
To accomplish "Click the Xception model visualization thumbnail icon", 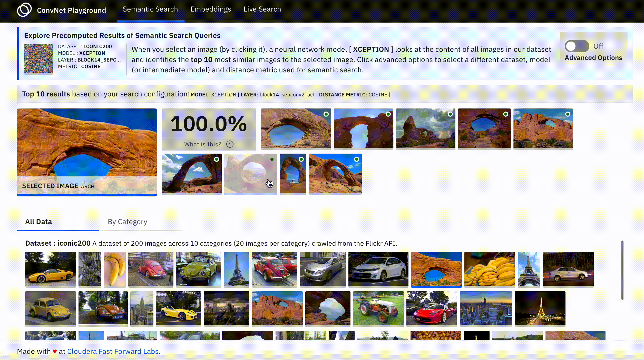I will coord(38,58).
